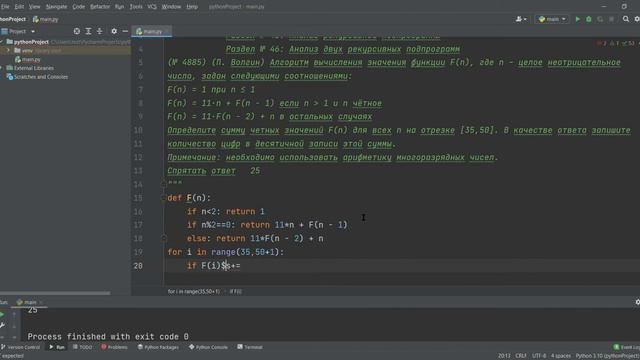
Task: Open the File menu
Action: click(x=5, y=7)
